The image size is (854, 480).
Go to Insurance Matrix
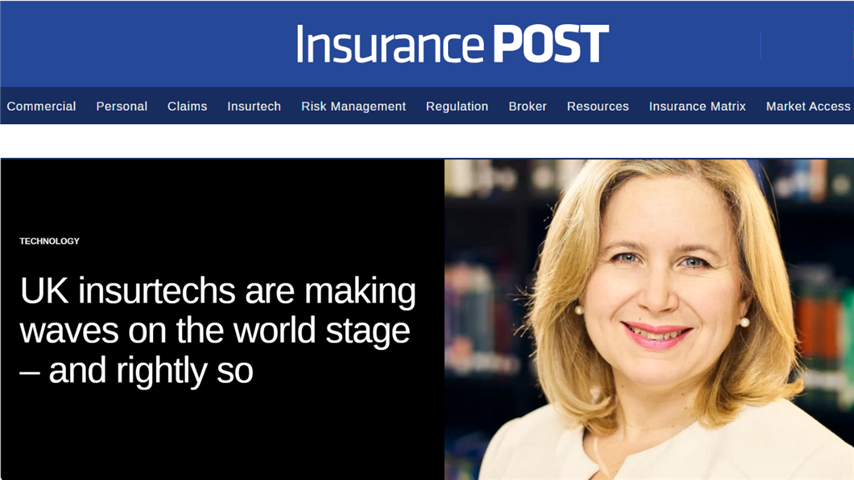[697, 106]
